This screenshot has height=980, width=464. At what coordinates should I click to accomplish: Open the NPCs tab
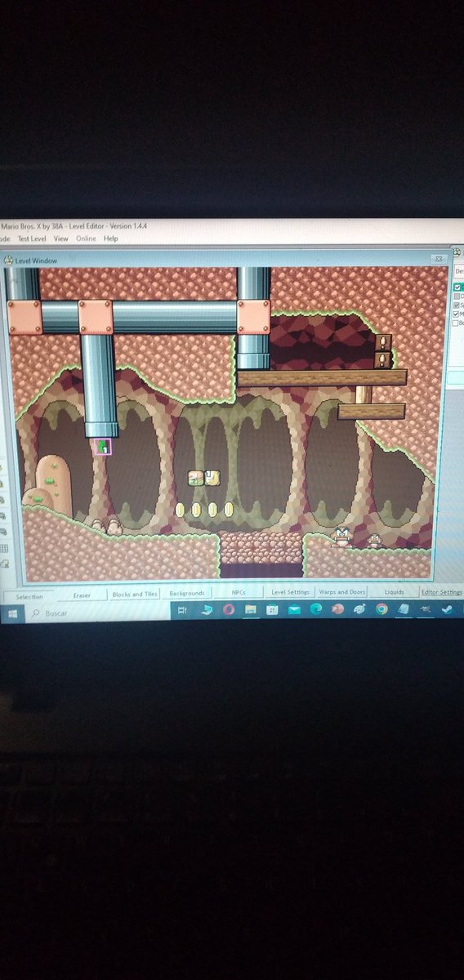(x=240, y=593)
